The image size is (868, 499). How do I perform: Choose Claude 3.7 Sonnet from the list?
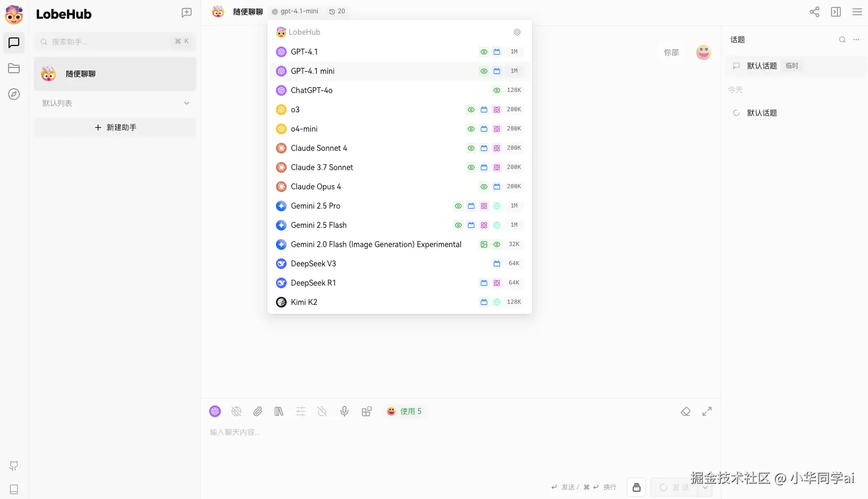400,167
